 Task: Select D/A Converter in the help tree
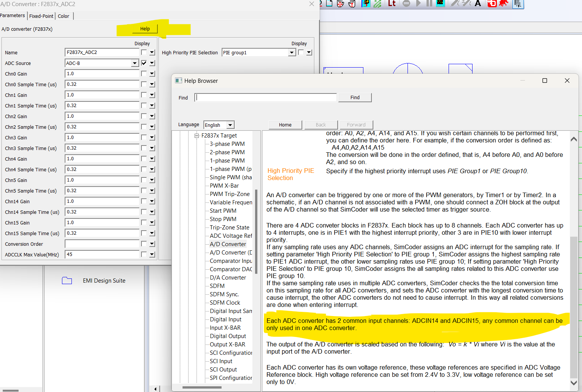point(228,278)
